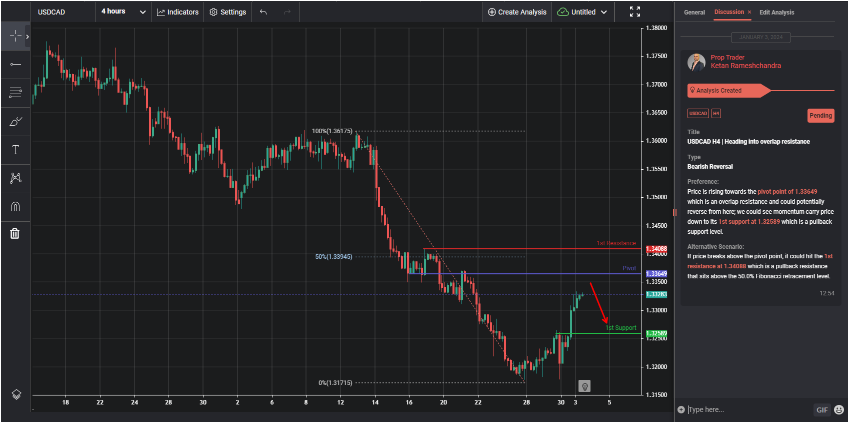The image size is (848, 422).
Task: Open Prop Trader author profile avatar
Action: pyautogui.click(x=696, y=62)
